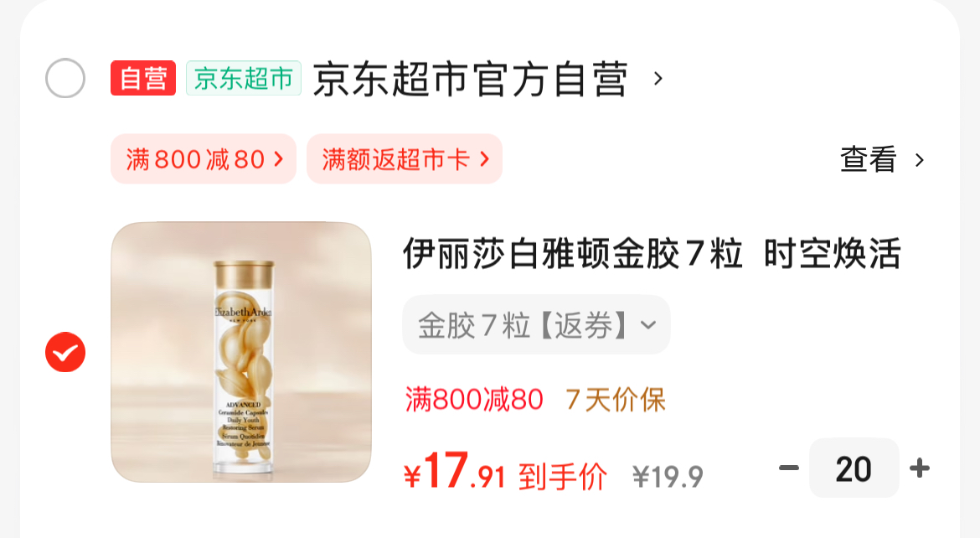Viewport: 980px width, 538px height.
Task: Click 查看 to view promotions
Action: (868, 159)
